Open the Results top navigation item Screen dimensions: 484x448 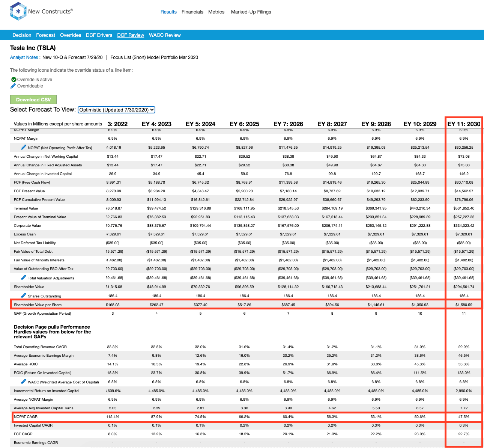(168, 12)
